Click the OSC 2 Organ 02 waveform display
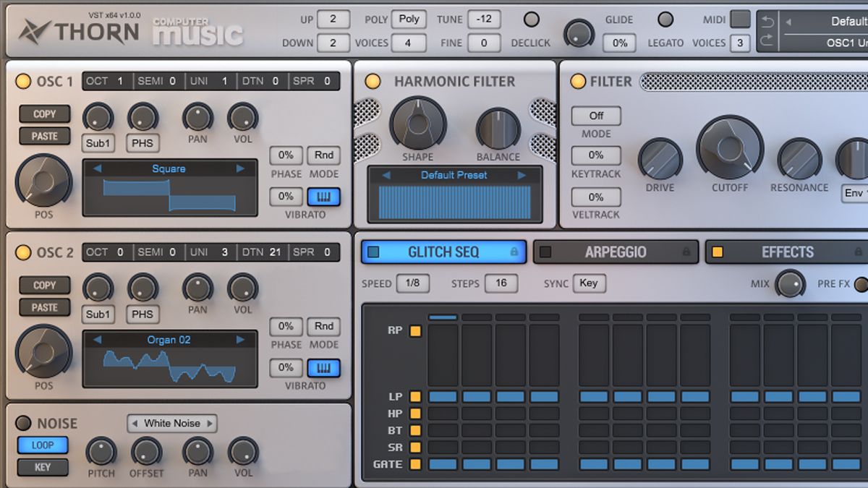 pyautogui.click(x=170, y=367)
